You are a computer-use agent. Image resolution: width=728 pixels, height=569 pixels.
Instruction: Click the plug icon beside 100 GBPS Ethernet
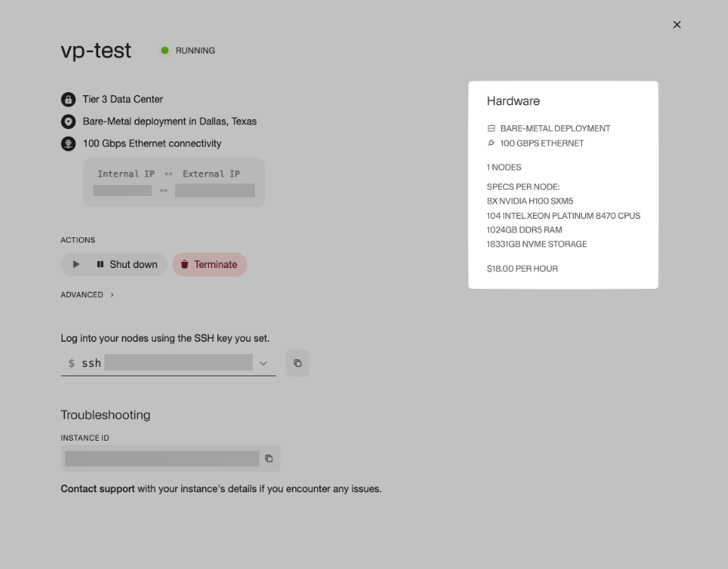coord(491,144)
